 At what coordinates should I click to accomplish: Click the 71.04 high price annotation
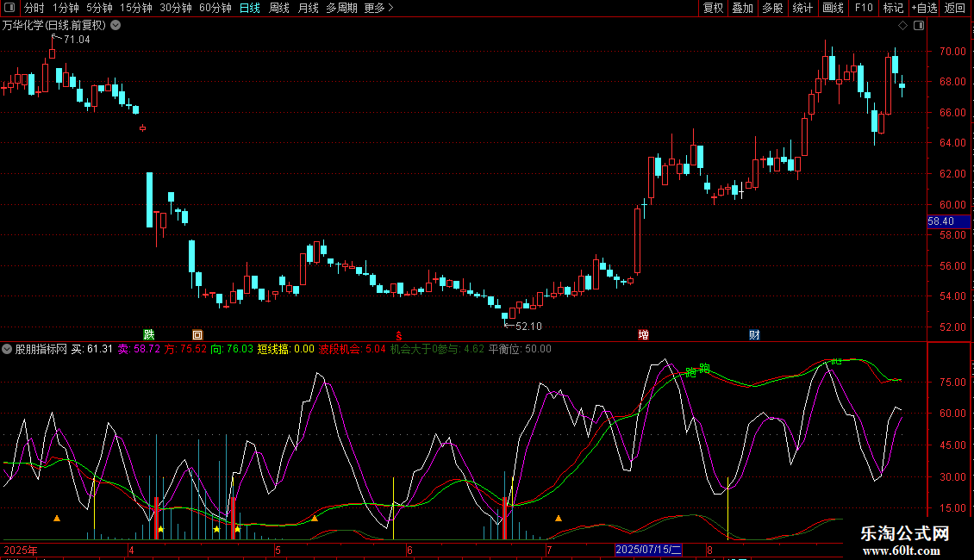point(77,39)
